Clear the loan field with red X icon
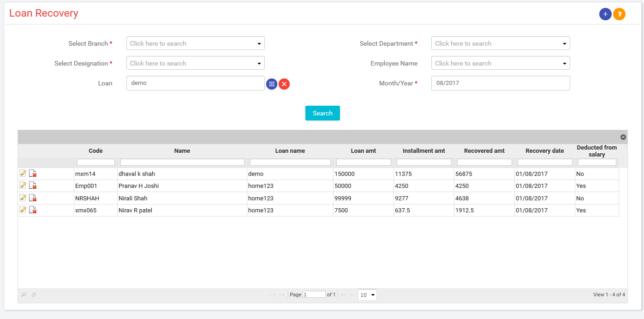 [x=284, y=84]
